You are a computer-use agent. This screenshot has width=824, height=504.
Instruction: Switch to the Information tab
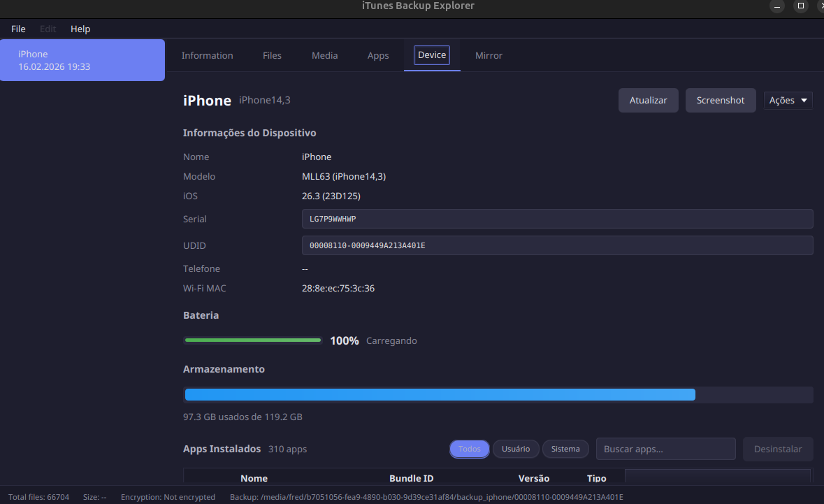207,55
